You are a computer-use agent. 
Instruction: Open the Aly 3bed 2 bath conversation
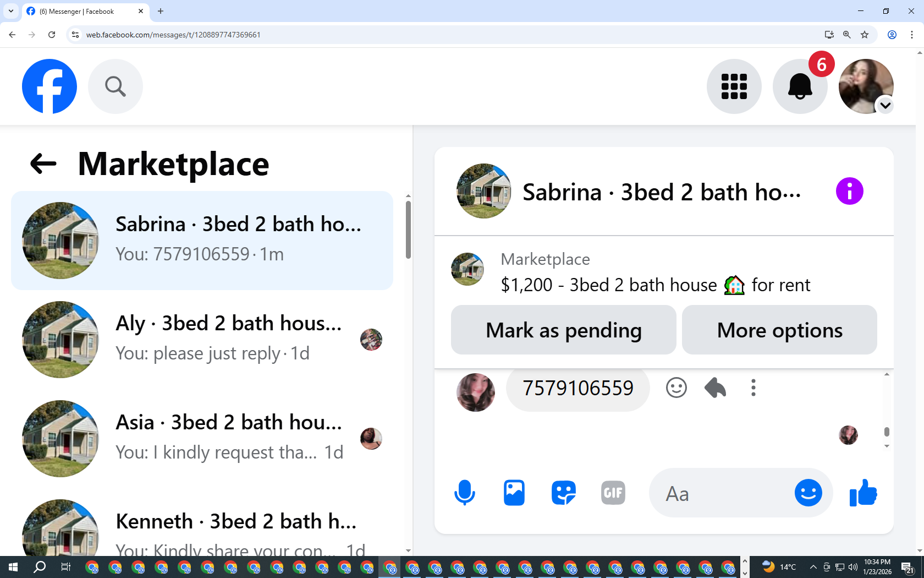click(x=202, y=340)
